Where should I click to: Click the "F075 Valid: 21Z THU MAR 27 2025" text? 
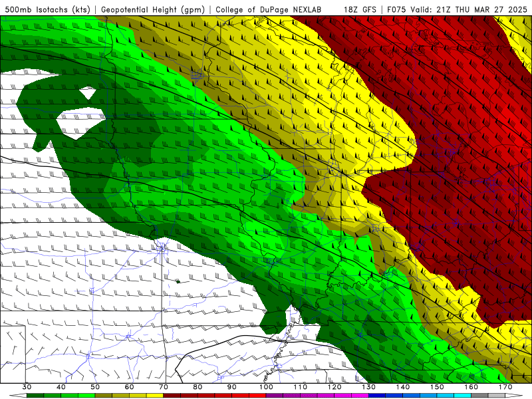[x=457, y=9]
